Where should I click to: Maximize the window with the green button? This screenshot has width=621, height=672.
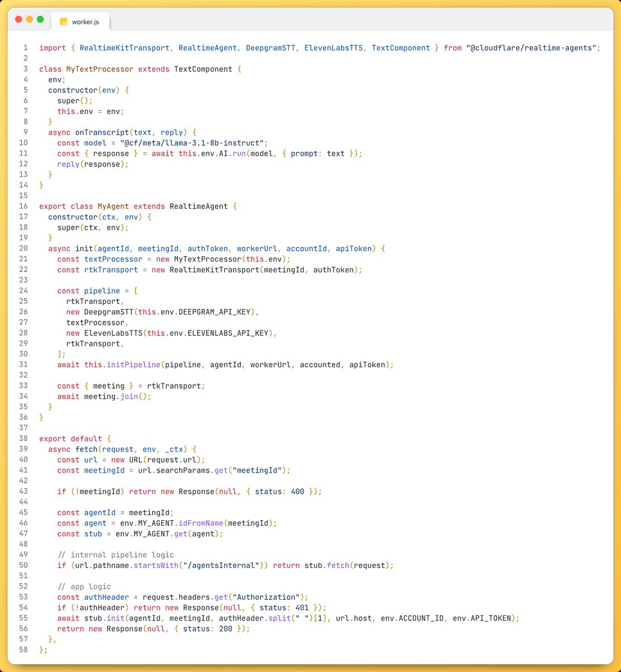(x=40, y=19)
